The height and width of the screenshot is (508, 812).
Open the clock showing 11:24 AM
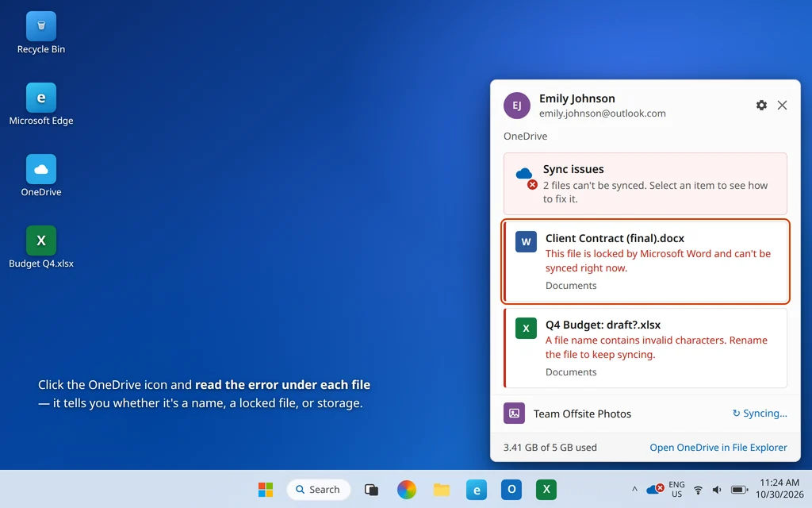pyautogui.click(x=779, y=489)
